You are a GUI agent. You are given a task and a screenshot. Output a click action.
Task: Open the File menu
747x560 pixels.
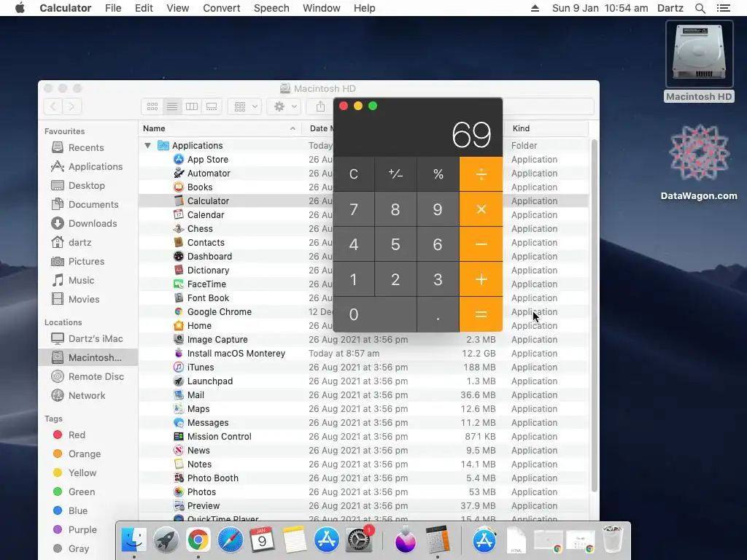[x=113, y=8]
